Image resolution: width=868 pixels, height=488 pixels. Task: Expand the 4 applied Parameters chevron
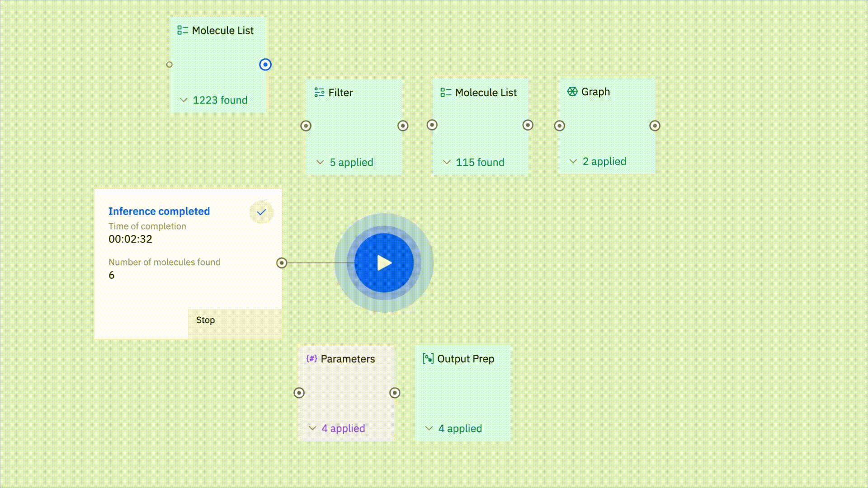click(x=312, y=428)
